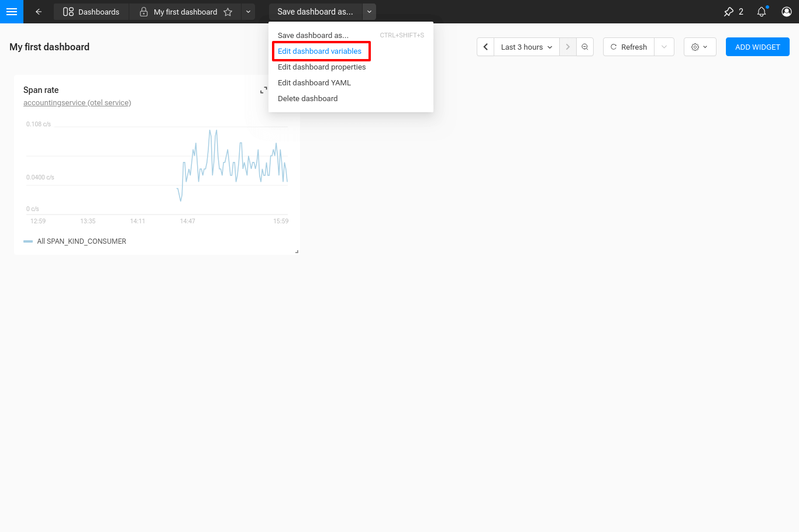Open the navigation hamburger menu
Viewport: 799px width, 532px height.
click(12, 12)
